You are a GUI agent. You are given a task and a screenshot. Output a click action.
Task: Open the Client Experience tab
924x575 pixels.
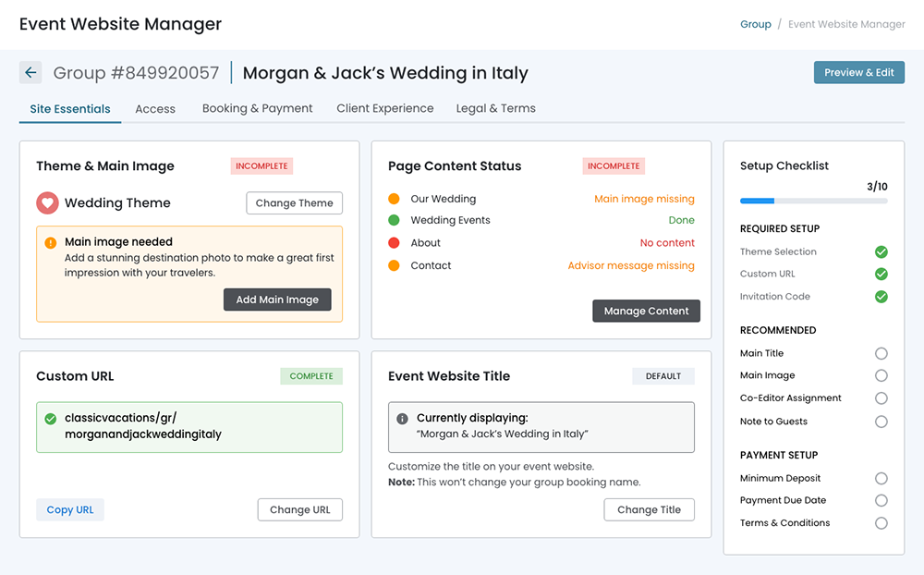pyautogui.click(x=384, y=108)
